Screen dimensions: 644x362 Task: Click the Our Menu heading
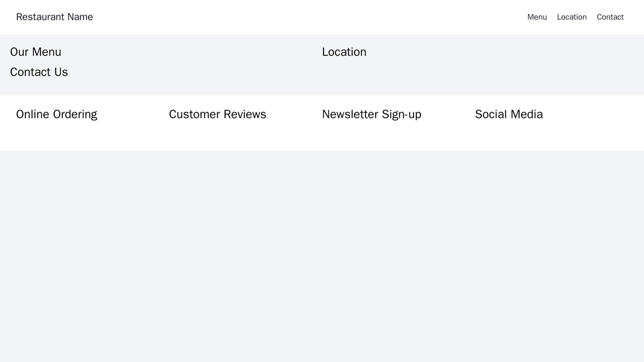pyautogui.click(x=36, y=52)
